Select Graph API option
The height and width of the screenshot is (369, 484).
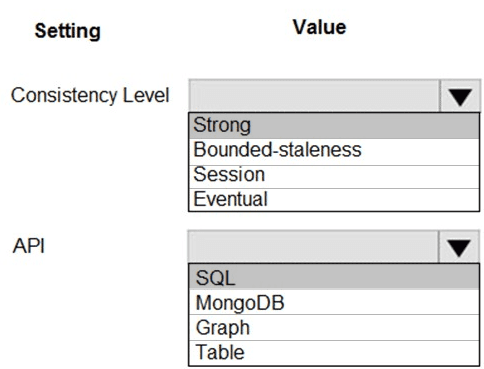pos(334,327)
